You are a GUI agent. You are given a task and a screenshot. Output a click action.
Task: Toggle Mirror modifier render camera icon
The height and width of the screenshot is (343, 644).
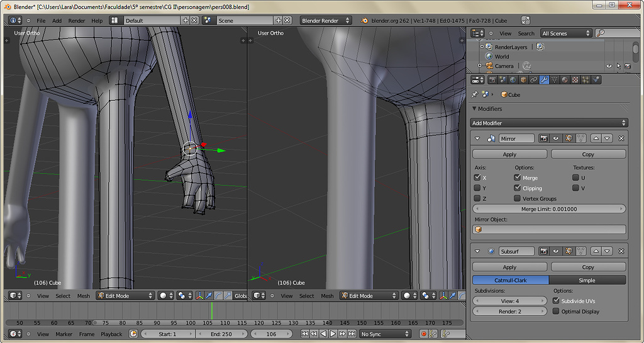click(x=544, y=138)
